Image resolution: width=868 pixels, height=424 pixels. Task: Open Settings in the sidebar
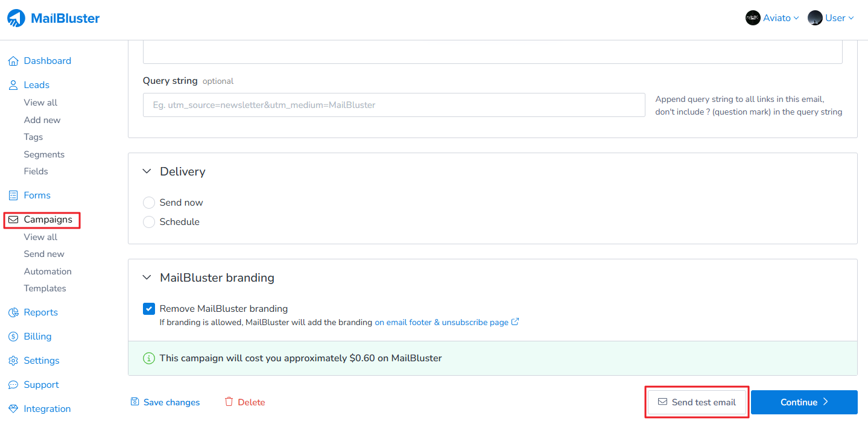point(42,361)
